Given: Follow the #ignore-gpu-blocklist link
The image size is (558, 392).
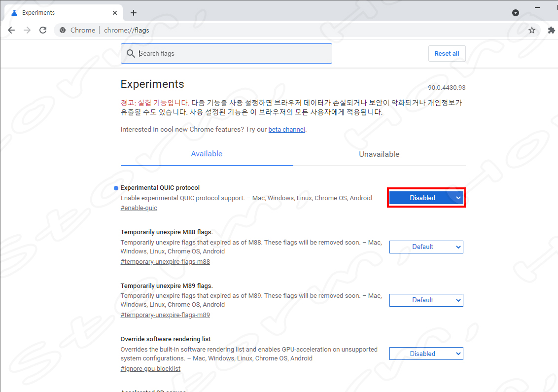Looking at the screenshot, I should click(x=150, y=369).
